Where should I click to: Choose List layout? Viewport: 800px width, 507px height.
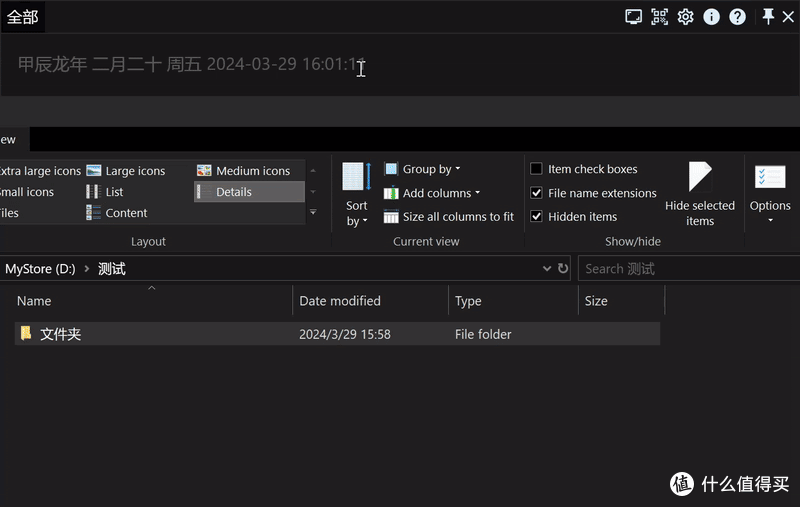point(105,192)
